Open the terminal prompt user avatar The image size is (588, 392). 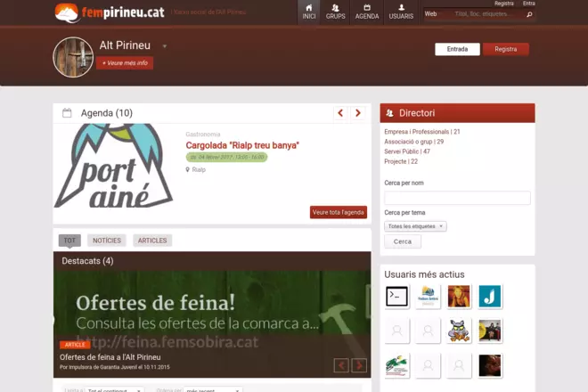(396, 297)
